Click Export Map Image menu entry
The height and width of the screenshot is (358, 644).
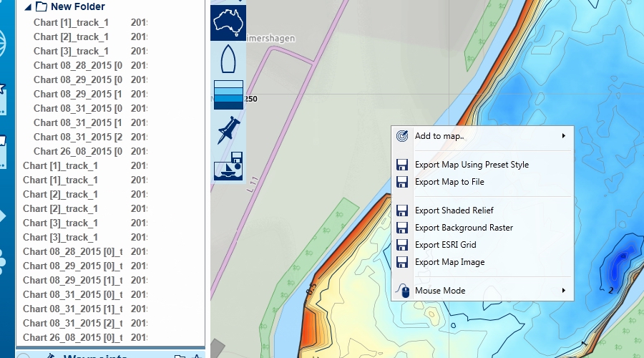click(449, 262)
